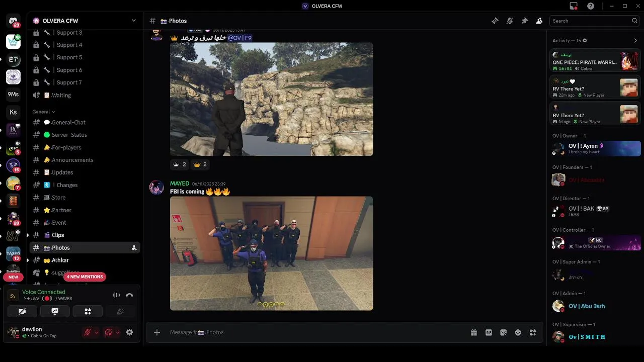Open the Store channel
Image resolution: width=644 pixels, height=362 pixels.
pos(84,198)
